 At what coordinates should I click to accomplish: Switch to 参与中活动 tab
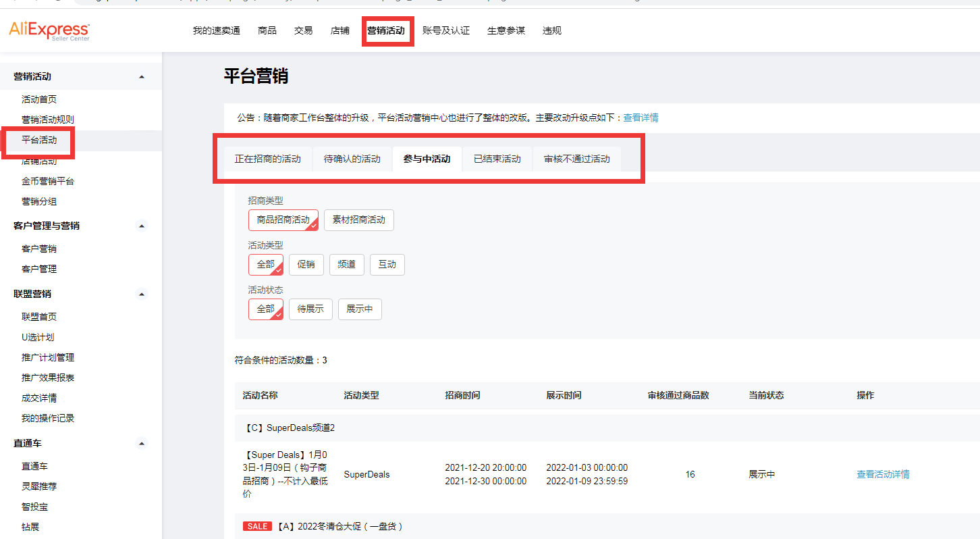[427, 159]
